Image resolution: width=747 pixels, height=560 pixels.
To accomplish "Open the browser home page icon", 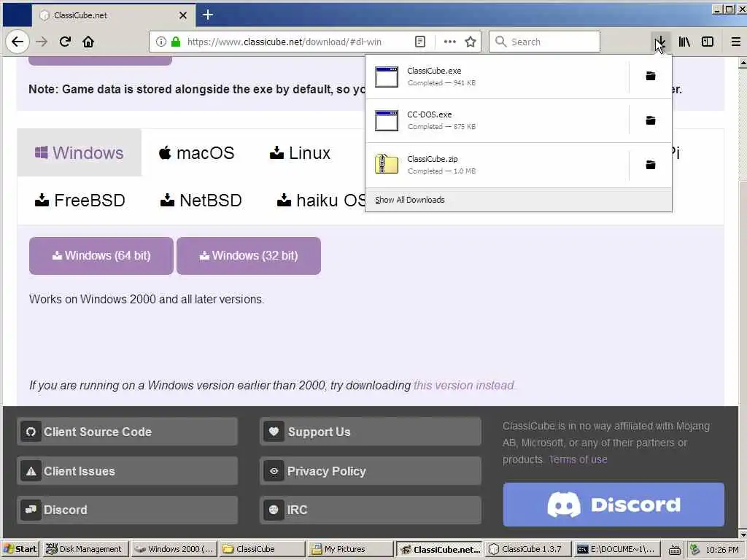I will tap(88, 42).
